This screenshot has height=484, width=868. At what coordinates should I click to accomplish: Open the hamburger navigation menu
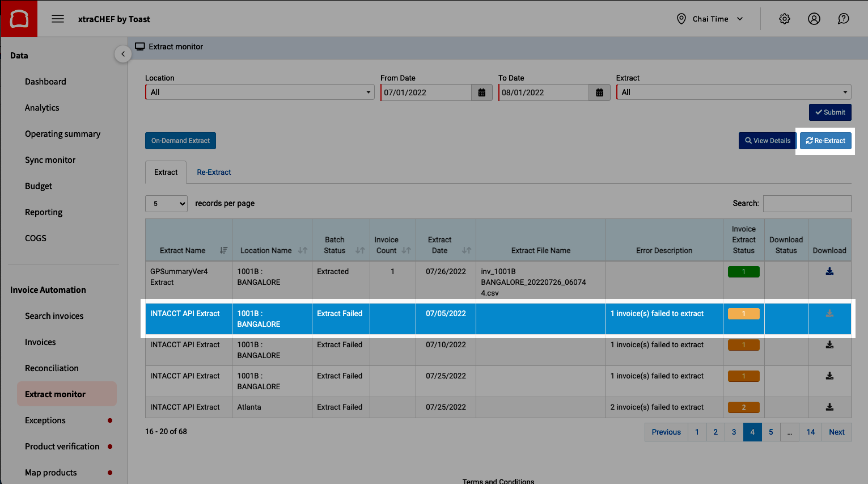tap(58, 19)
